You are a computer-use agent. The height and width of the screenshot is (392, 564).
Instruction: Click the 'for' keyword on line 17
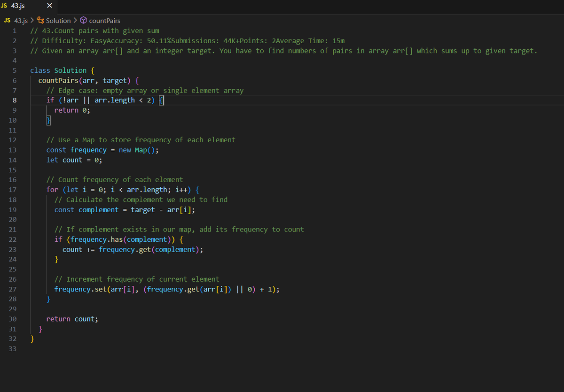[52, 190]
